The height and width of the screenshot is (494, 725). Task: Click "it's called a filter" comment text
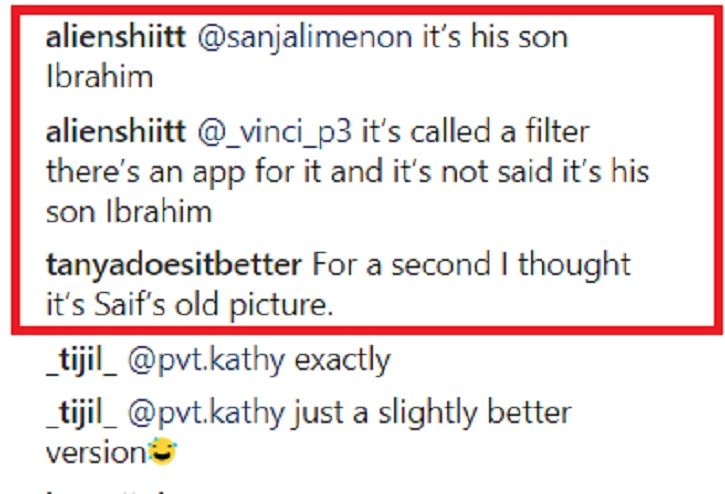coord(476,131)
